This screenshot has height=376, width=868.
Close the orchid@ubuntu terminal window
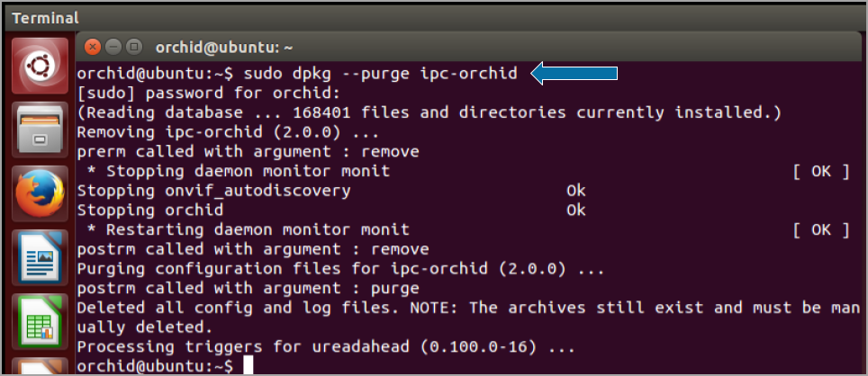pos(91,47)
